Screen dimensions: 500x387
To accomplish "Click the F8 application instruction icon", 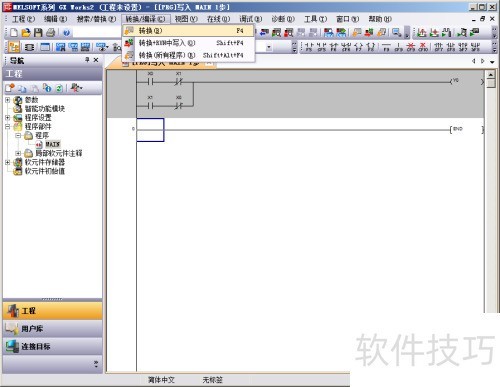I will click(371, 47).
